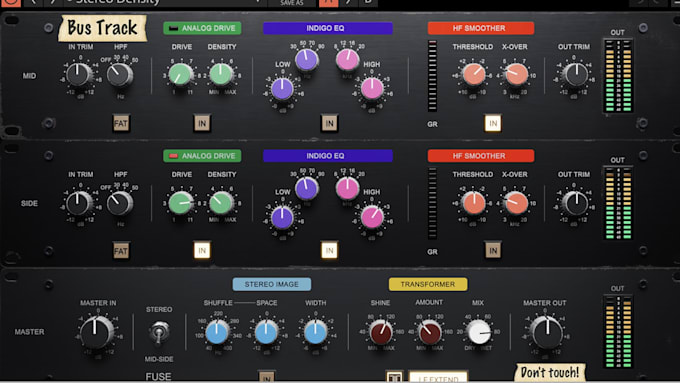Adjust the Side DENSITY green knob

tap(221, 203)
